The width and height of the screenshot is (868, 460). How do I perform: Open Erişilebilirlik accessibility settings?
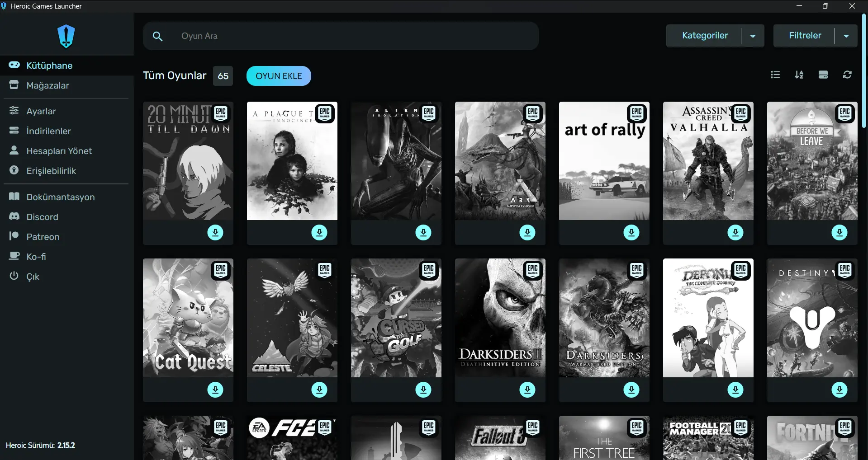pyautogui.click(x=67, y=171)
